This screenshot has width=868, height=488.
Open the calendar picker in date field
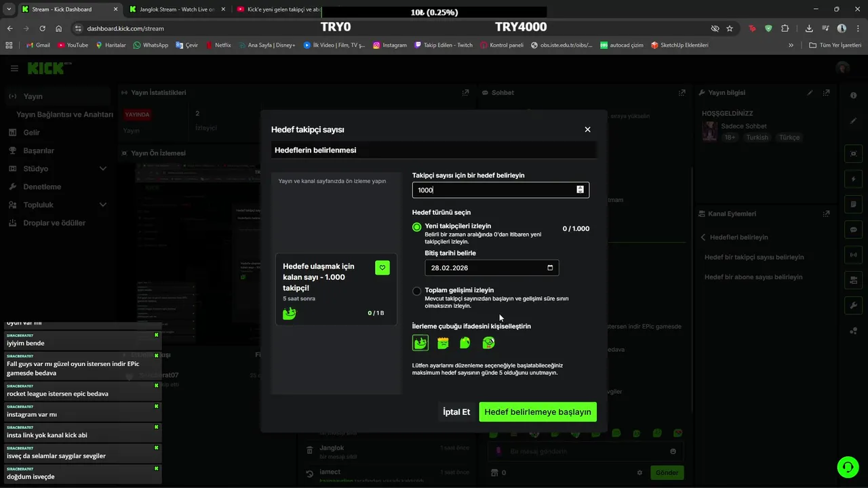click(550, 268)
